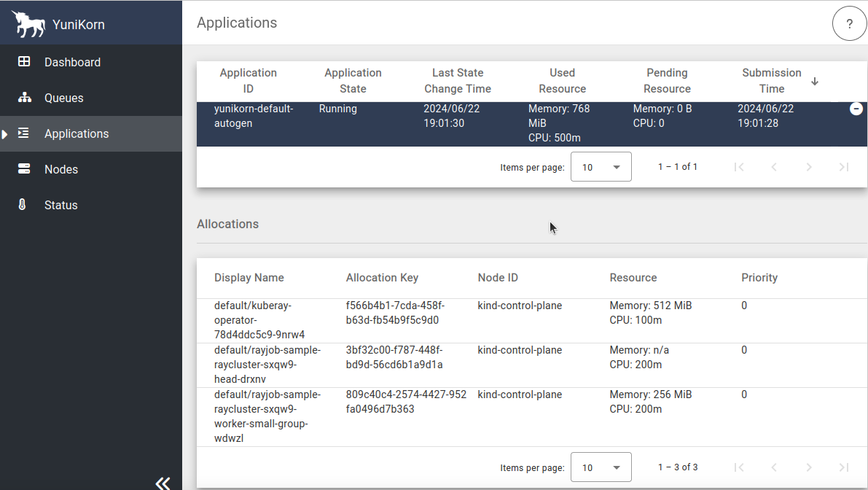Select the yunikorn-default-autogen application row

[437, 123]
